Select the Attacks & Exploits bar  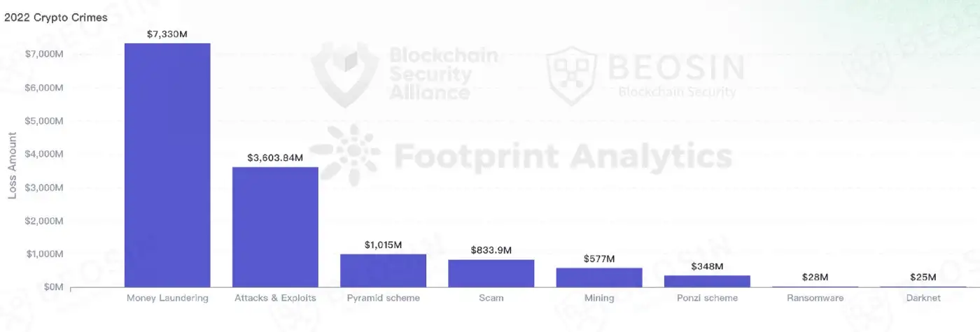coord(275,226)
